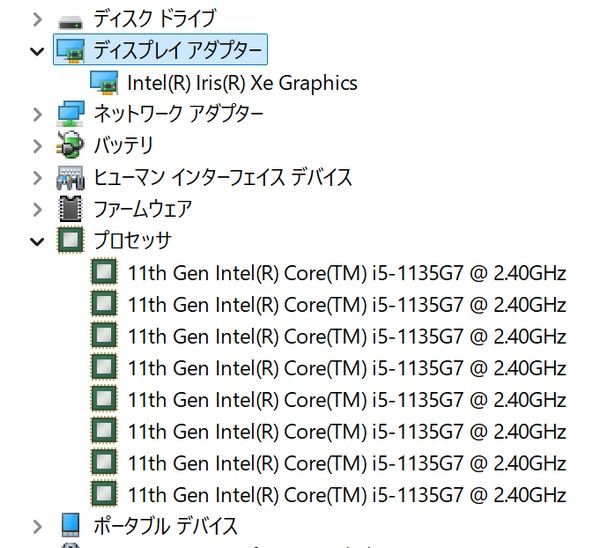Image resolution: width=600 pixels, height=548 pixels.
Task: Click the ファームウェア firmware chip icon
Action: [x=71, y=209]
